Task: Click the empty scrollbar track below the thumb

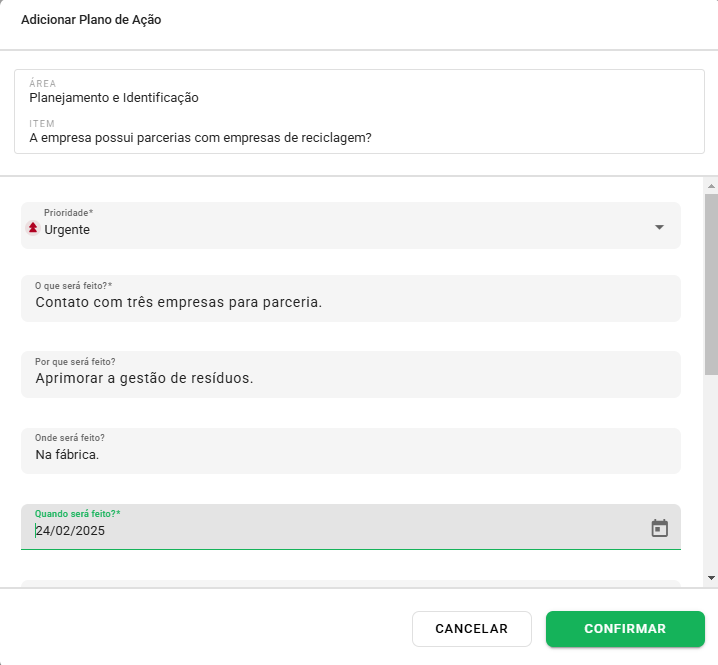Action: (x=711, y=470)
